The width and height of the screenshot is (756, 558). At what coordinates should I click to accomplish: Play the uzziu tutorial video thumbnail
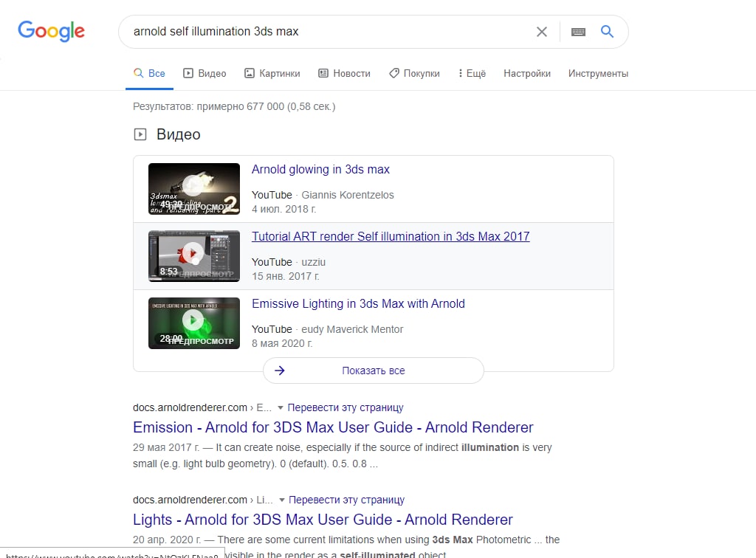point(194,256)
